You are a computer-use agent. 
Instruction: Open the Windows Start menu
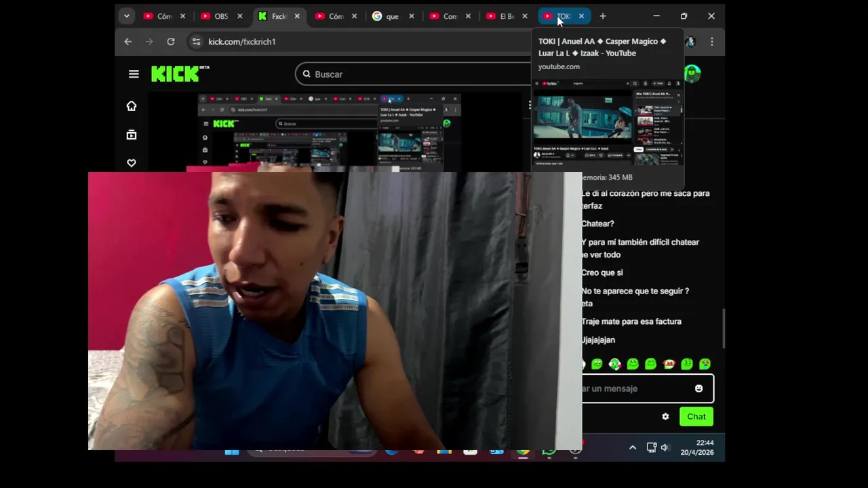point(232,451)
